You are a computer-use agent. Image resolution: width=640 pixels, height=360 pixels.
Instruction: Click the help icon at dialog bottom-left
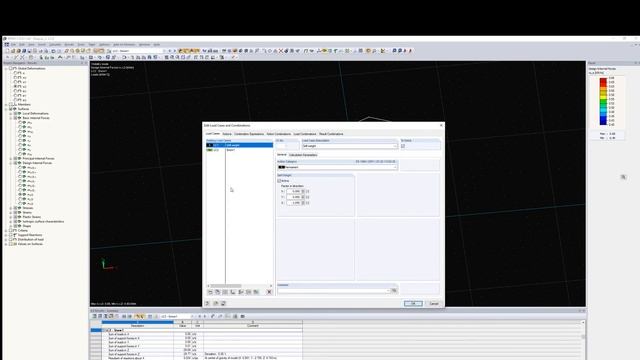(207, 303)
